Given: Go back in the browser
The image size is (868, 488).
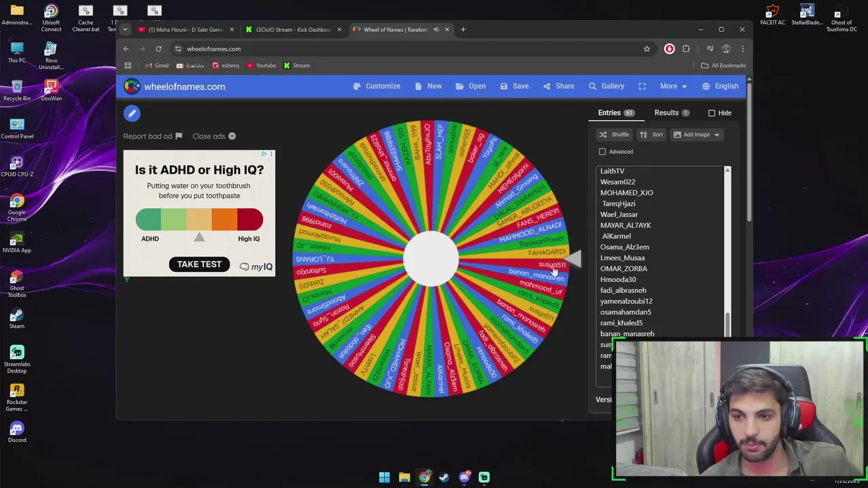Looking at the screenshot, I should pos(126,49).
